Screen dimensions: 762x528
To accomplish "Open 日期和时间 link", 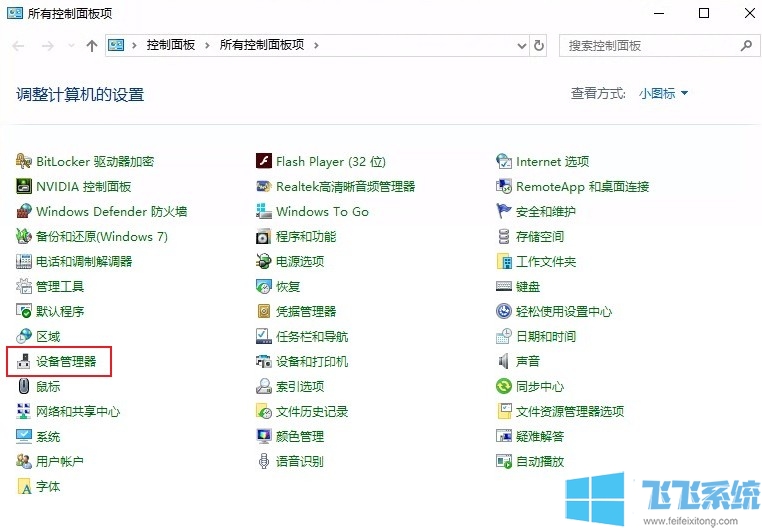I will (546, 336).
